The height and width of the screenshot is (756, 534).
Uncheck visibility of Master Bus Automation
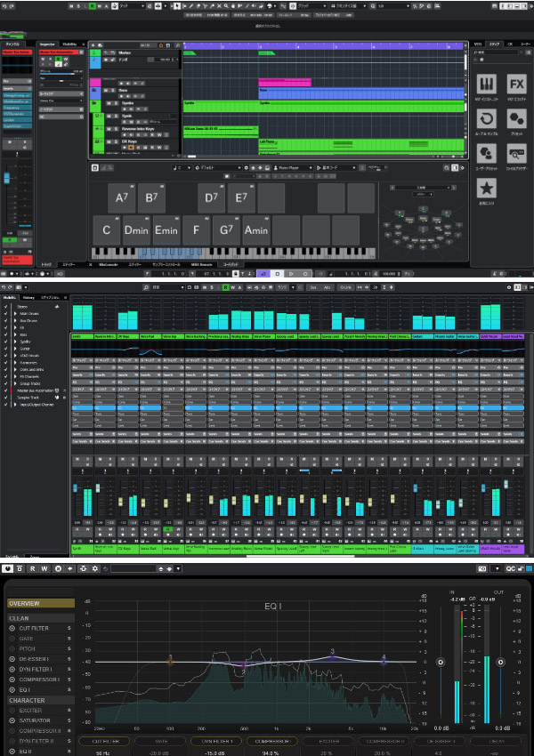point(6,390)
